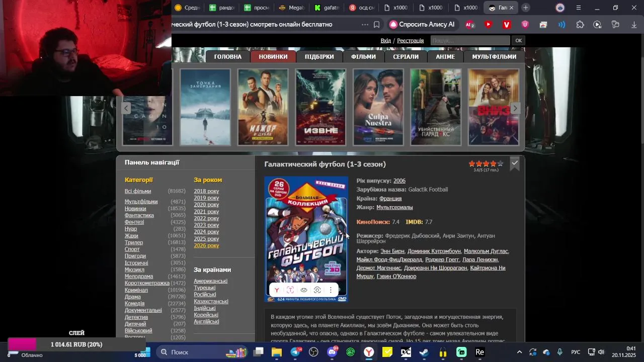Viewport: 644px width, 362px height.
Task: Click the video play circle toolbar icon
Action: tap(597, 24)
